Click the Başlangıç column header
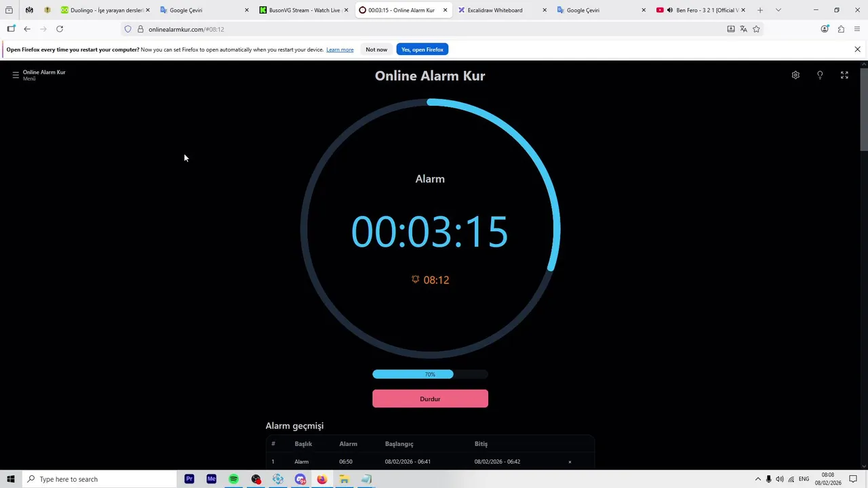The width and height of the screenshot is (868, 488). [x=399, y=444]
